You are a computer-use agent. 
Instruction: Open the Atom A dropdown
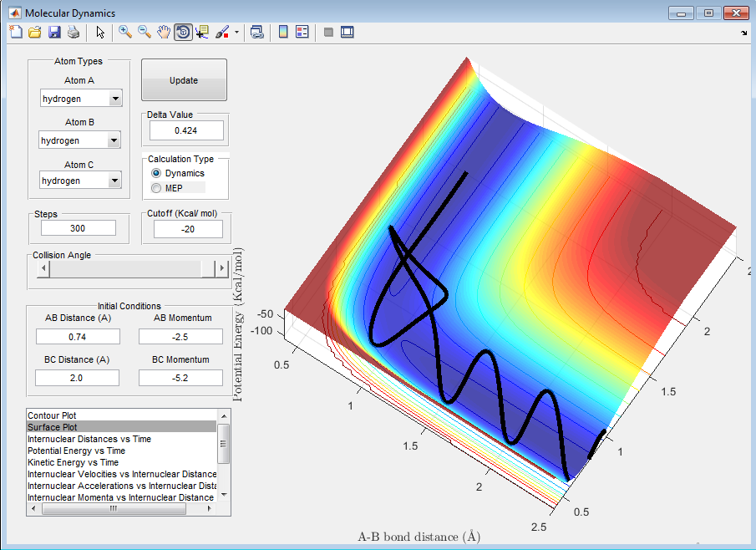coord(115,99)
